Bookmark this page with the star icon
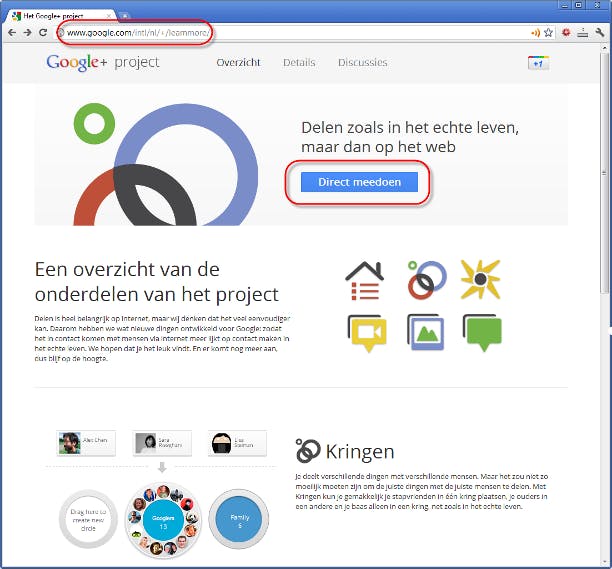Image resolution: width=612 pixels, height=569 pixels. click(548, 32)
